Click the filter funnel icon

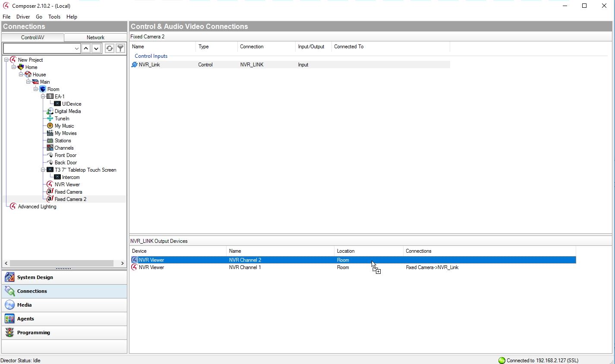(120, 48)
